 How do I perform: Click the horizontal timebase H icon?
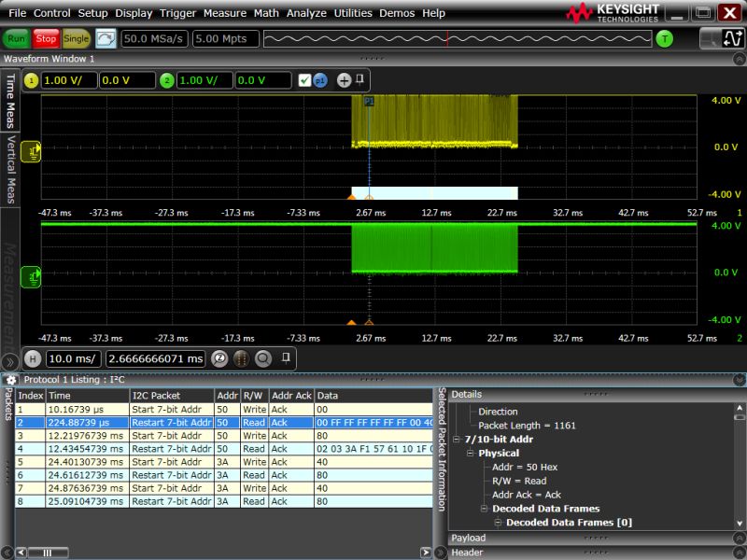35,358
